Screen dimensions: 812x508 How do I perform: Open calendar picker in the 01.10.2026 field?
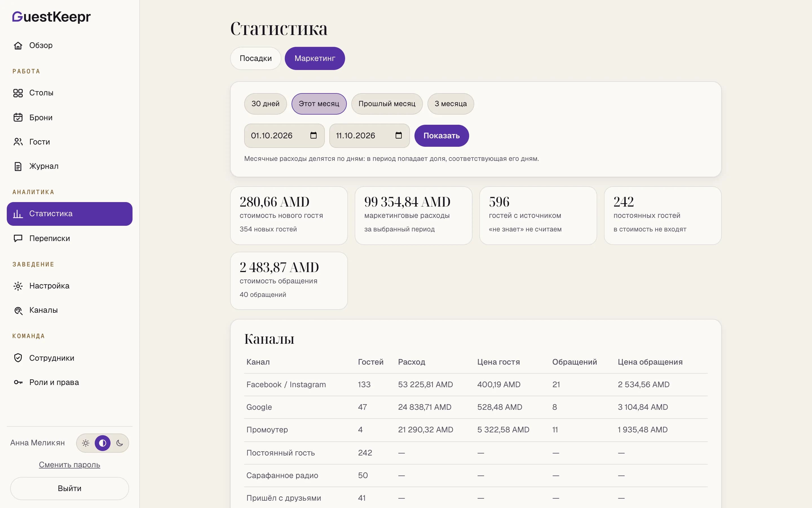[x=314, y=135]
